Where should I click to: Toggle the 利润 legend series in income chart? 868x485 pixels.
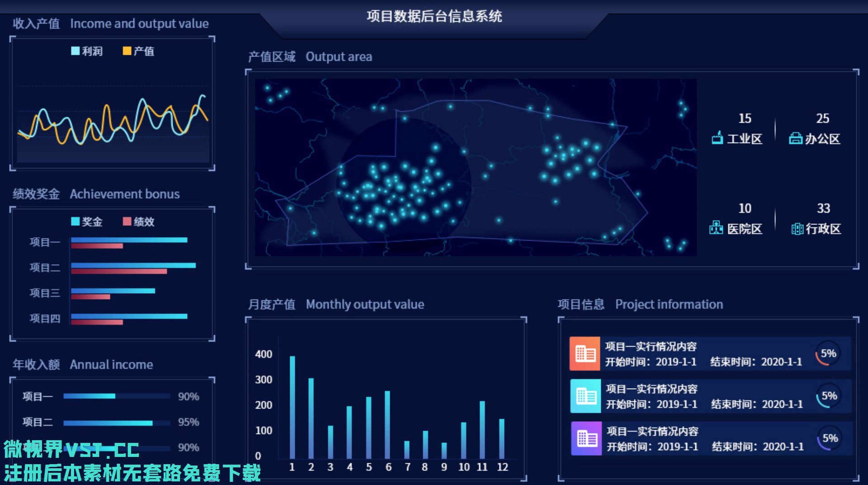(x=87, y=51)
